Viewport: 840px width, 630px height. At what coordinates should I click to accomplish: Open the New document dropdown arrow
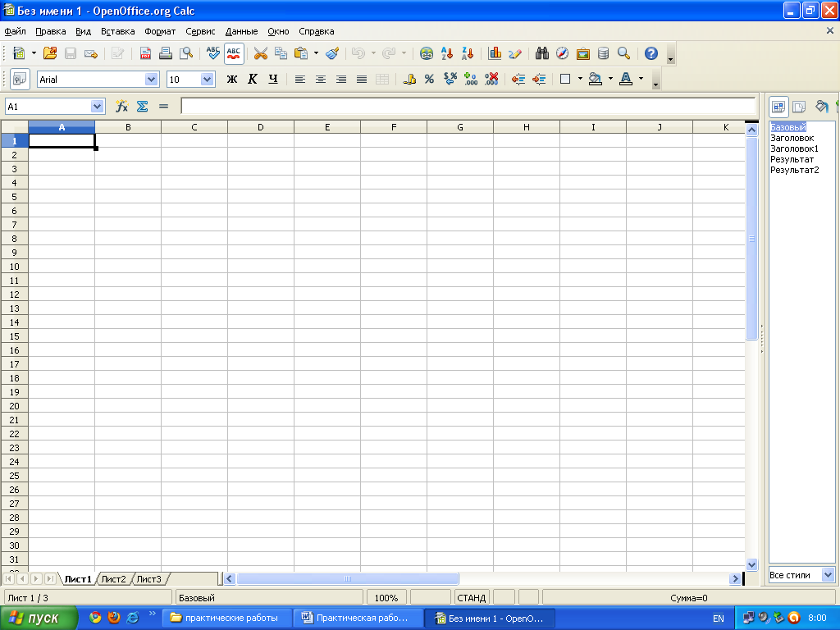point(34,53)
